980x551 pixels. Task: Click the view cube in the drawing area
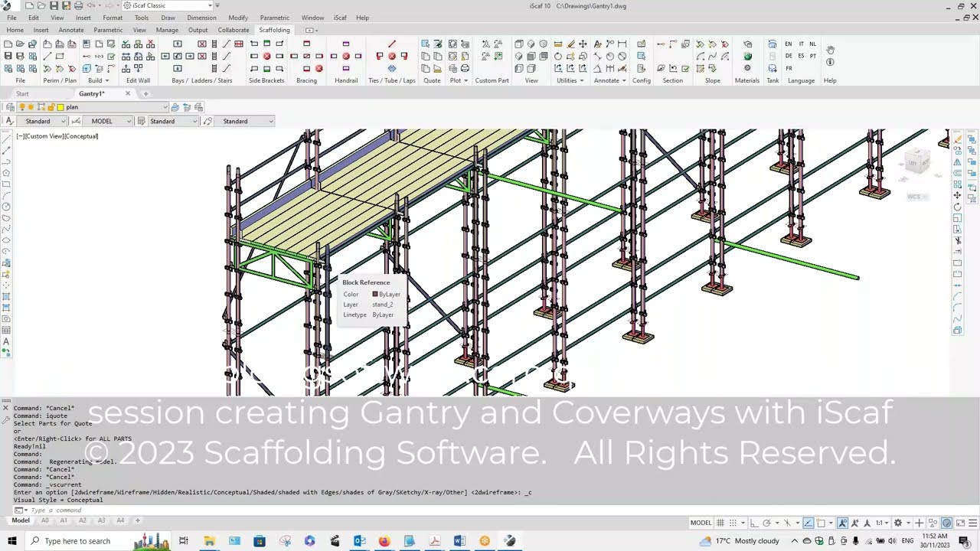(916, 161)
